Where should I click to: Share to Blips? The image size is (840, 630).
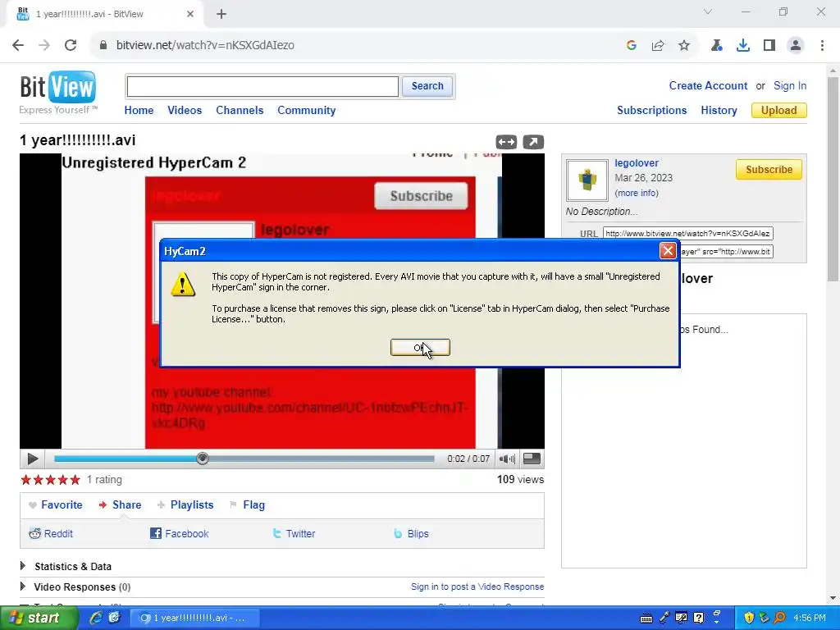click(411, 533)
